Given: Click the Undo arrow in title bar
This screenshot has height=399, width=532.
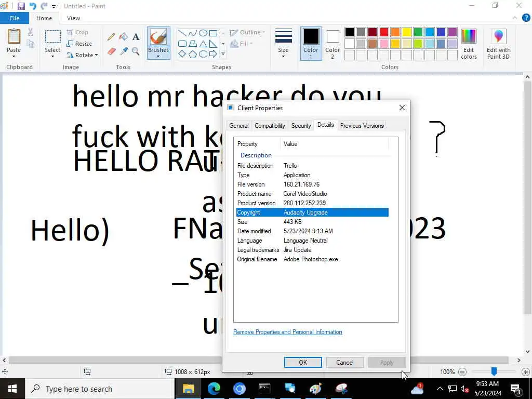Looking at the screenshot, I should pyautogui.click(x=33, y=6).
